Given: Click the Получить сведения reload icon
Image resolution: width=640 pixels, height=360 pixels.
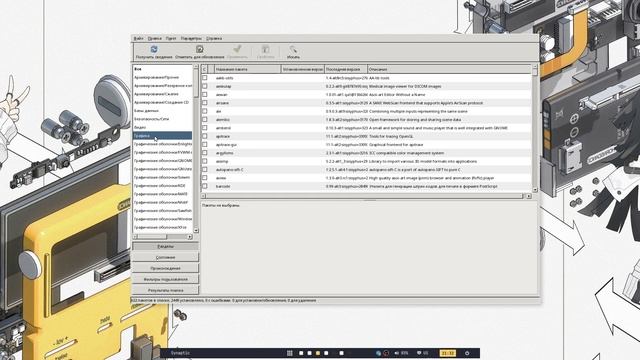Looking at the screenshot, I should [154, 49].
